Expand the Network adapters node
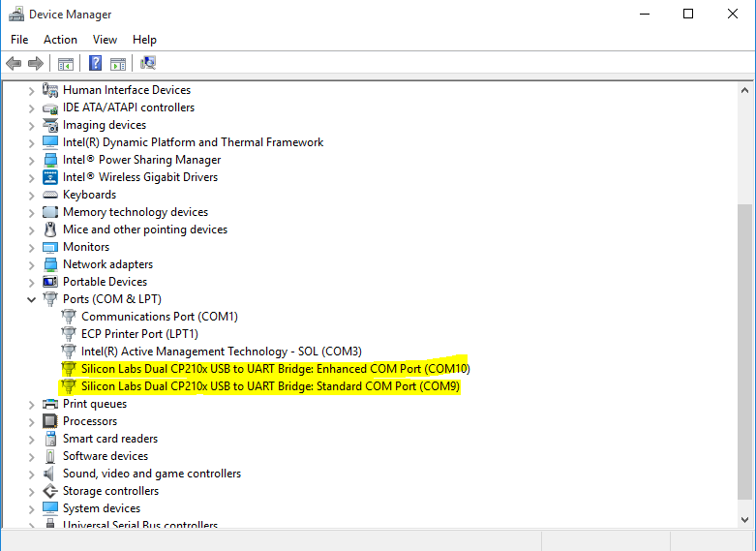The height and width of the screenshot is (551, 756). tap(31, 264)
